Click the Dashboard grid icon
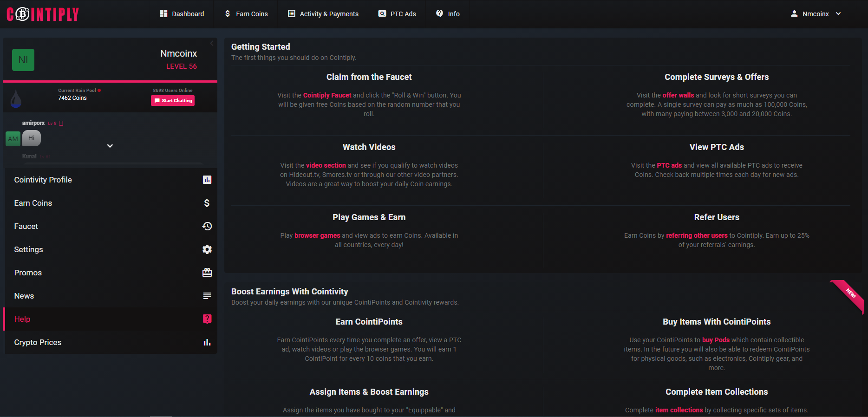868x417 pixels. [x=163, y=13]
